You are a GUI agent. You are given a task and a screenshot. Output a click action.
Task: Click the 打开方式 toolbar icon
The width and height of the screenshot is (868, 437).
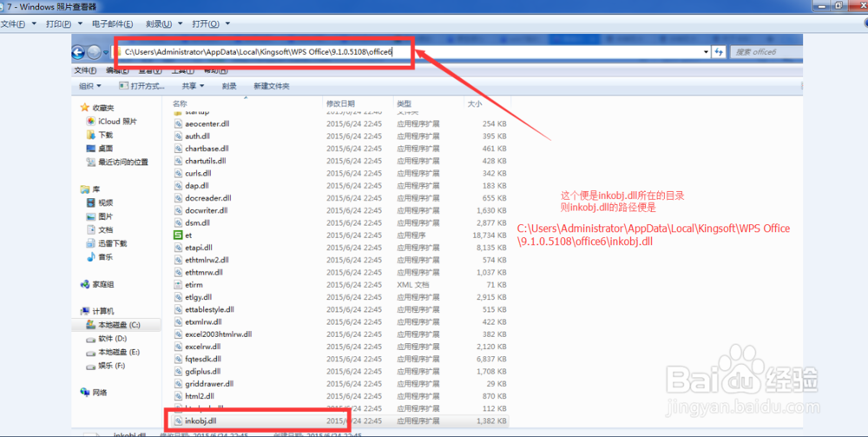[123, 86]
